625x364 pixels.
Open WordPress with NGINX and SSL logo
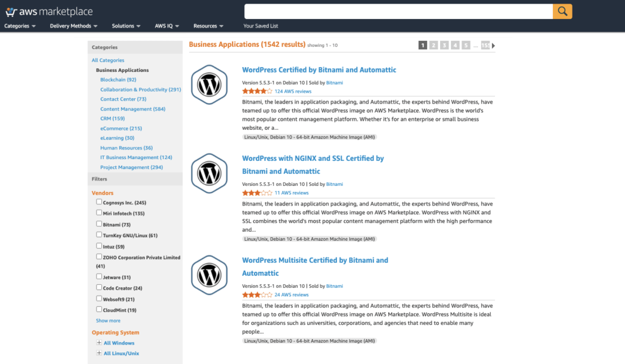[209, 173]
